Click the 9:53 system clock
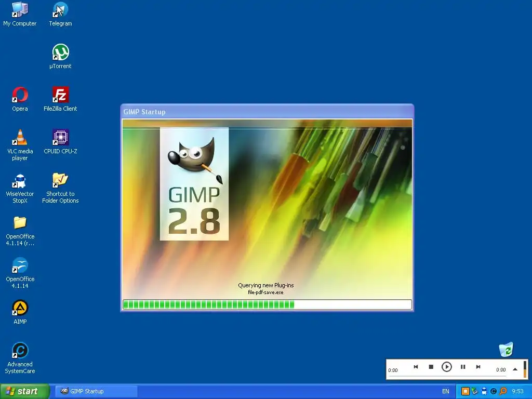Screen dimensions: 532x399 [517, 391]
